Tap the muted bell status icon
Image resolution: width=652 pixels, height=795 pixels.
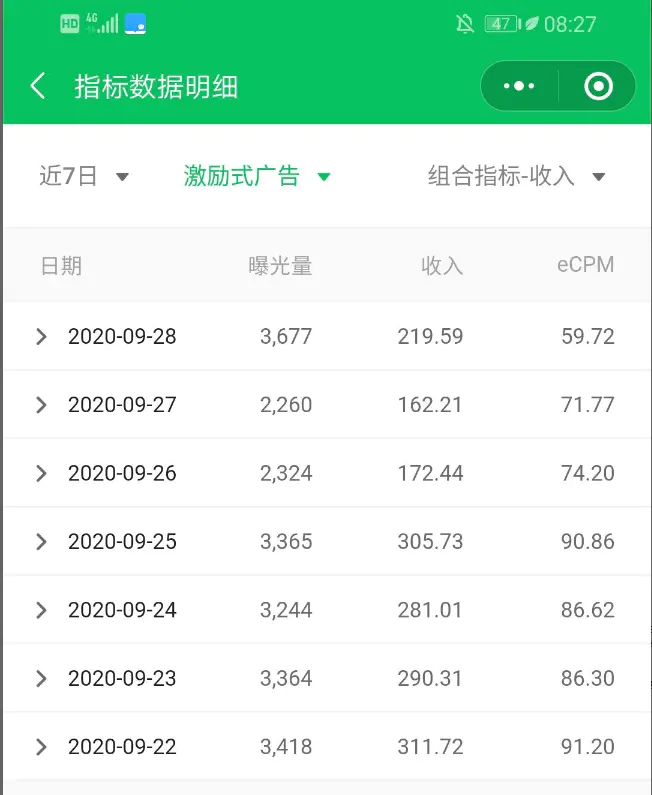[464, 24]
